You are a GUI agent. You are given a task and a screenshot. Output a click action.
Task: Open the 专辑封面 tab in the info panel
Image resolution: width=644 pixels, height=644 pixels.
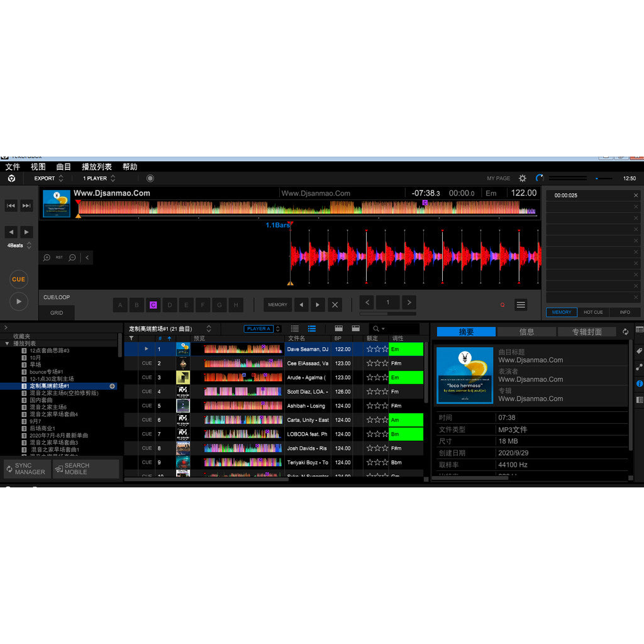click(x=587, y=332)
